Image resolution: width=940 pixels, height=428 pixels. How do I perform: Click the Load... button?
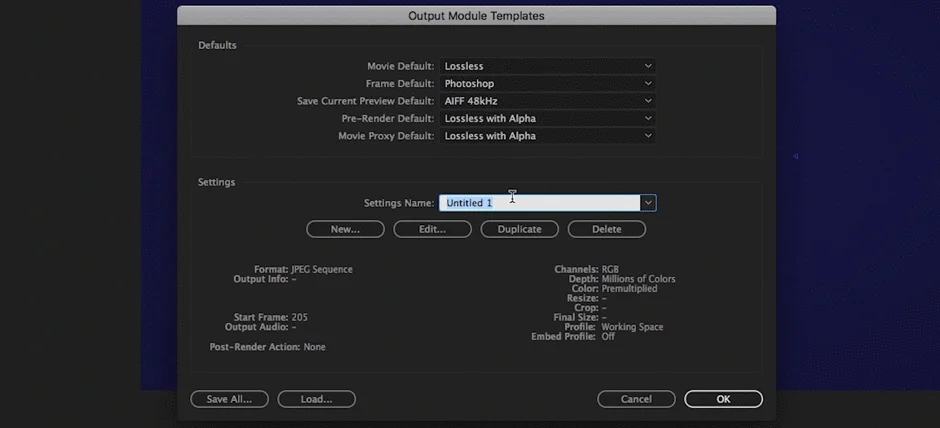pyautogui.click(x=317, y=399)
